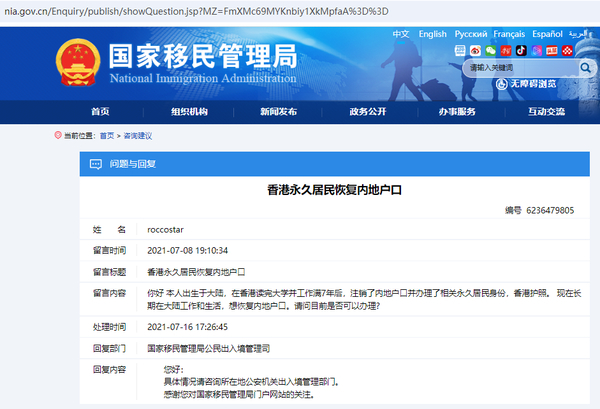
Task: Switch language to English
Action: 432,34
